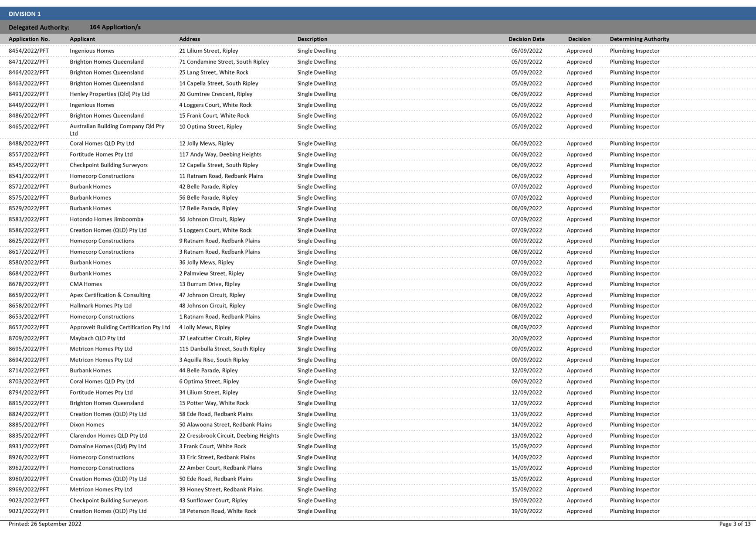Click address 12 Jolly Mews, Ripley

coord(206,143)
